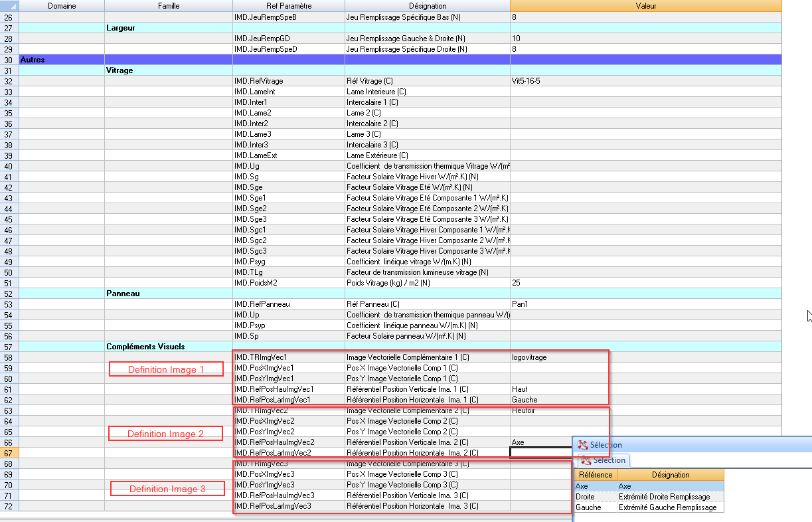812x522 pixels.
Task: Click the Sélection window title bar icon
Action: [x=583, y=445]
